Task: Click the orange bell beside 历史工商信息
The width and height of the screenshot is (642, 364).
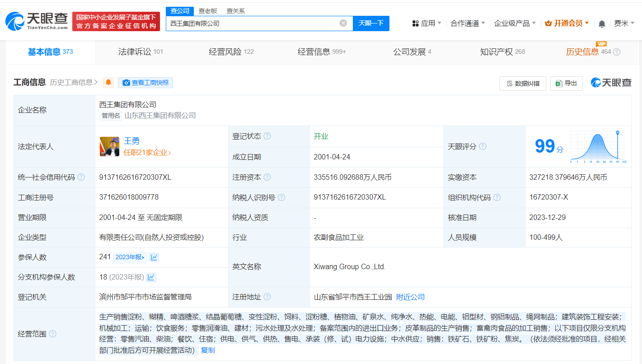Action: click(x=108, y=83)
